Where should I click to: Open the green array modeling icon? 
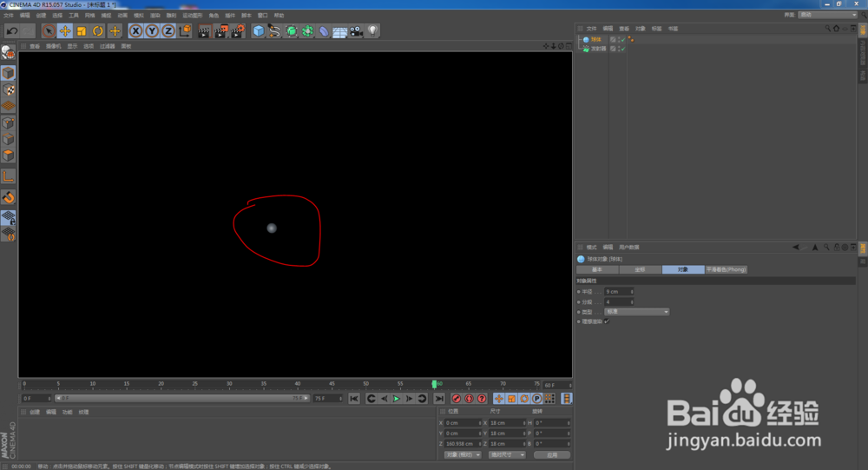click(308, 31)
